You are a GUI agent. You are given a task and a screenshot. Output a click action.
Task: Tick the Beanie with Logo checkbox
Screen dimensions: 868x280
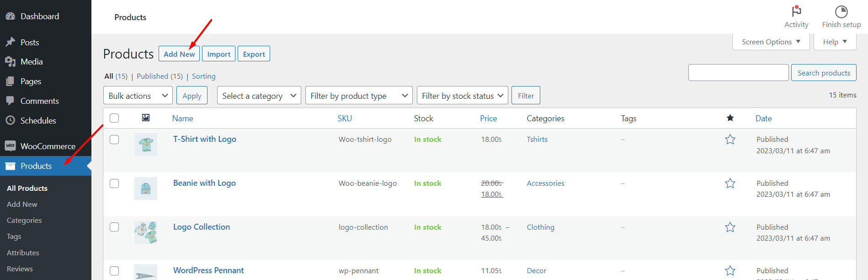tap(114, 183)
